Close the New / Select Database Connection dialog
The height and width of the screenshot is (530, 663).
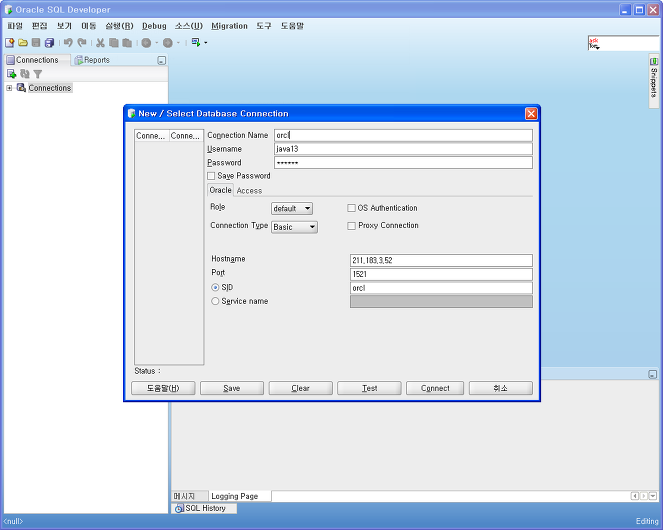click(x=531, y=113)
